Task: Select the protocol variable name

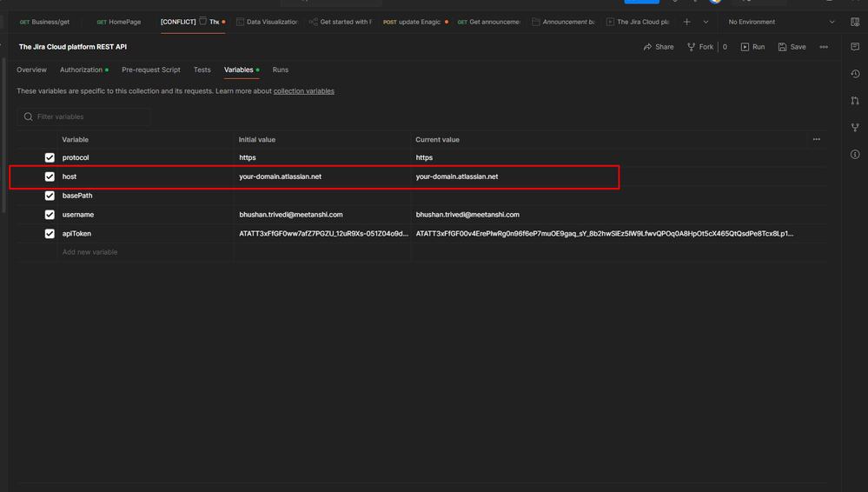Action: pos(76,157)
